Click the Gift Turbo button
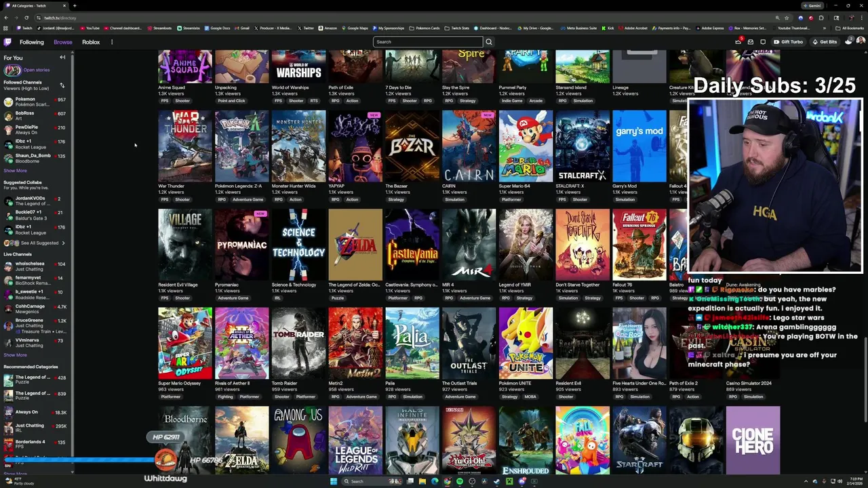The height and width of the screenshot is (488, 868). pos(789,42)
